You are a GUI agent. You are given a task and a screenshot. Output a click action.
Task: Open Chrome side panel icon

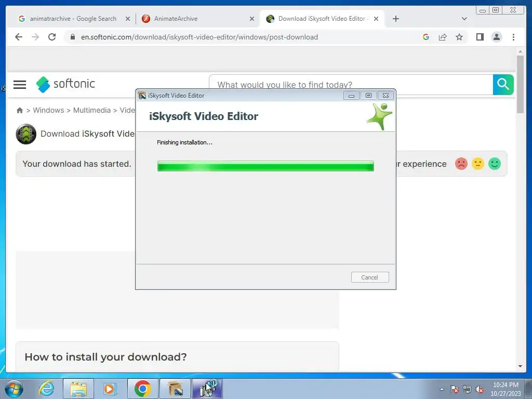(480, 37)
